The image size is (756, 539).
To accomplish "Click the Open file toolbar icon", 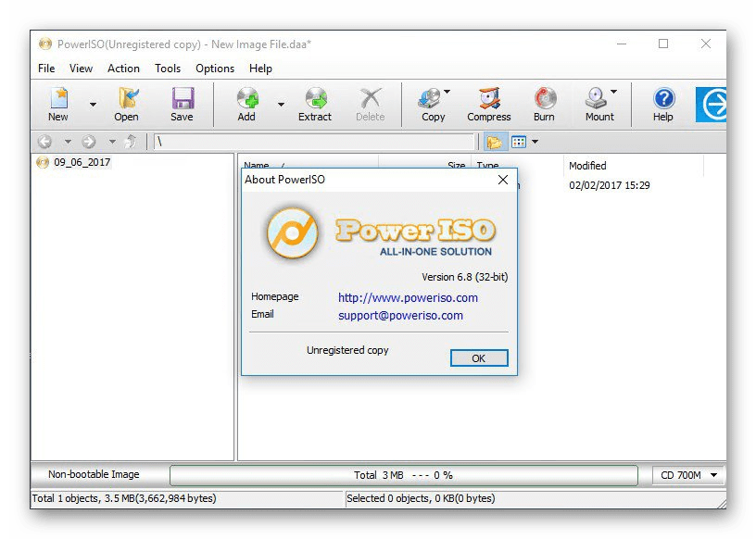I will pyautogui.click(x=128, y=98).
